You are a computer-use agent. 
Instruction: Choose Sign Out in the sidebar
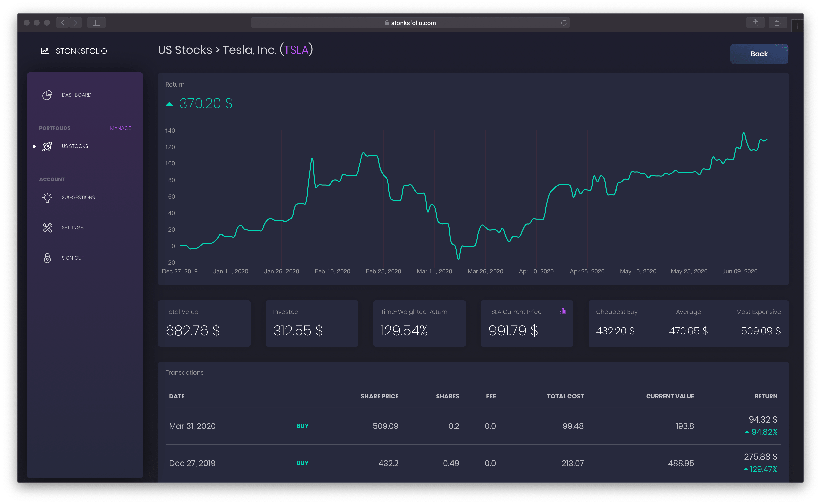(73, 258)
